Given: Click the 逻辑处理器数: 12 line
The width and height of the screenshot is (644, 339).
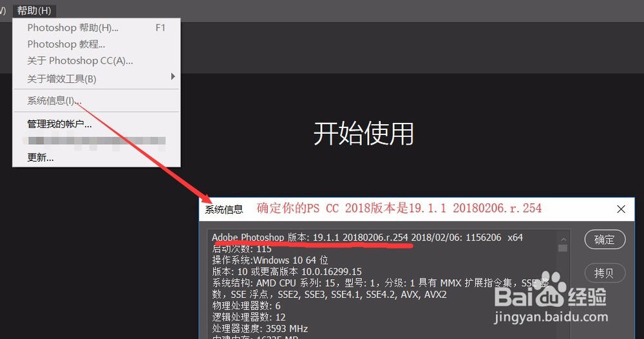Looking at the screenshot, I should [249, 317].
